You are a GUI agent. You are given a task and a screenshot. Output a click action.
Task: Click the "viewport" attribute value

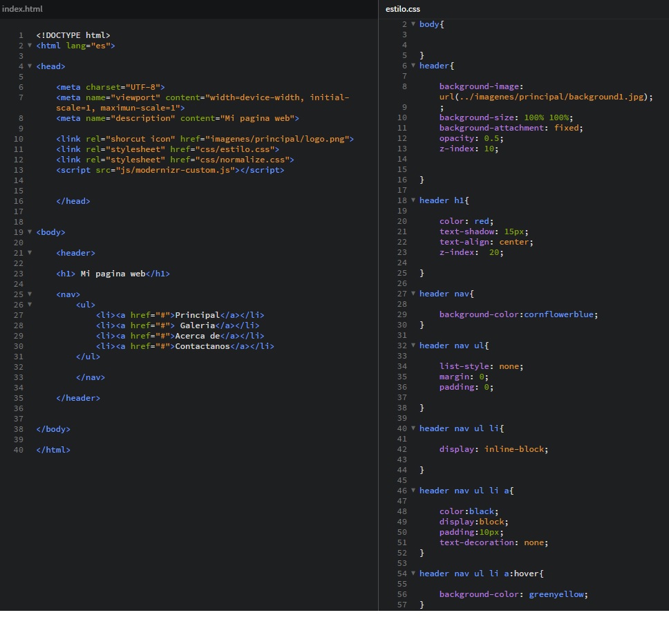click(135, 97)
